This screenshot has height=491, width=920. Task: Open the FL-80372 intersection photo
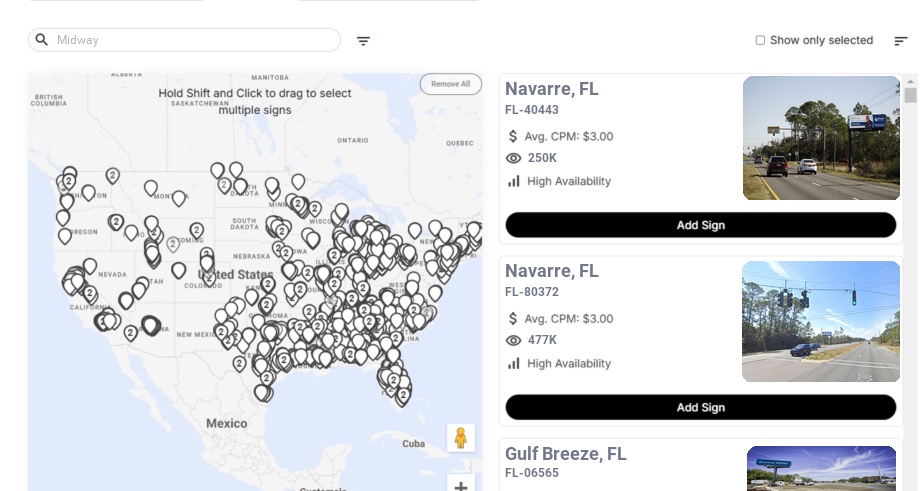tap(821, 321)
